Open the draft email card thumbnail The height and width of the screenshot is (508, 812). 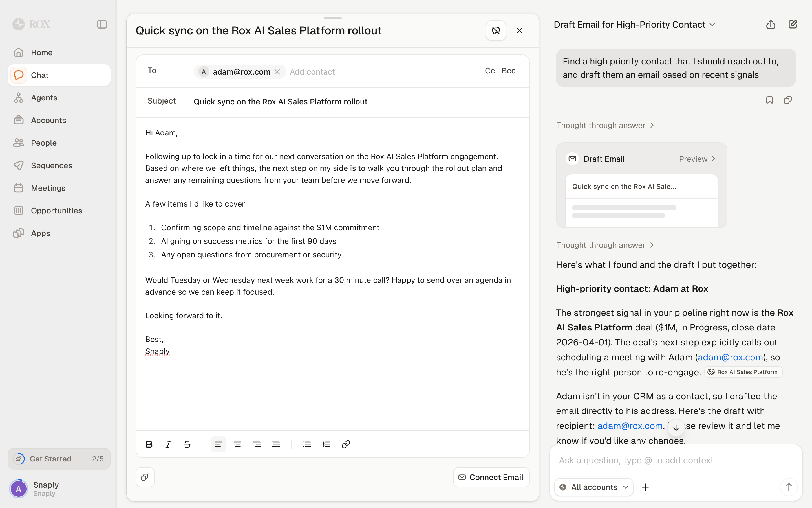pos(641,201)
